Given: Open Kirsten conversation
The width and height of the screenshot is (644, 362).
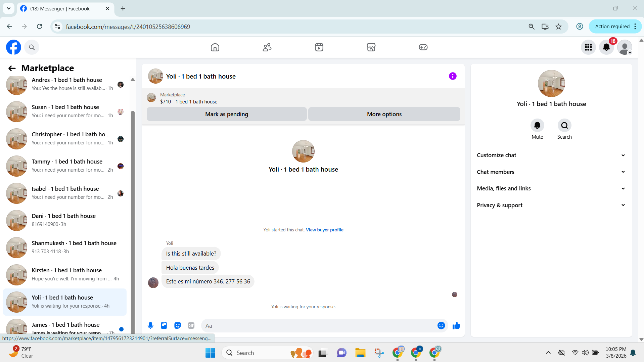Looking at the screenshot, I should click(x=65, y=274).
